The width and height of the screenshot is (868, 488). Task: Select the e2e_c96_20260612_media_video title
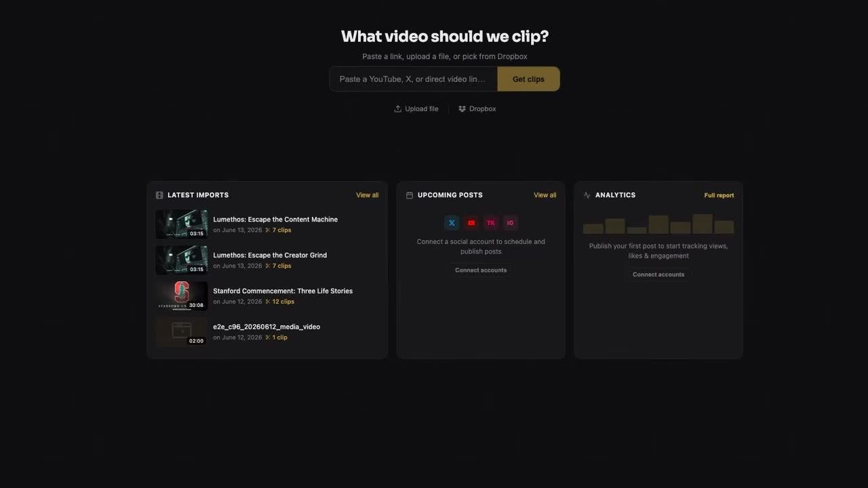coord(267,327)
